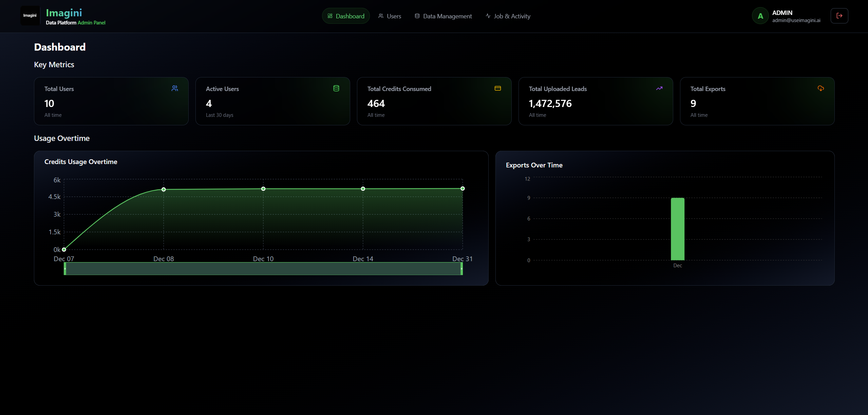868x415 pixels.
Task: Switch to Job & Activity tab
Action: [508, 16]
